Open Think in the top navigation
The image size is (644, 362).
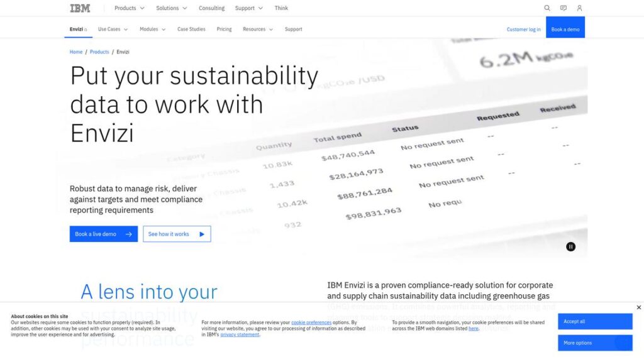tap(281, 8)
